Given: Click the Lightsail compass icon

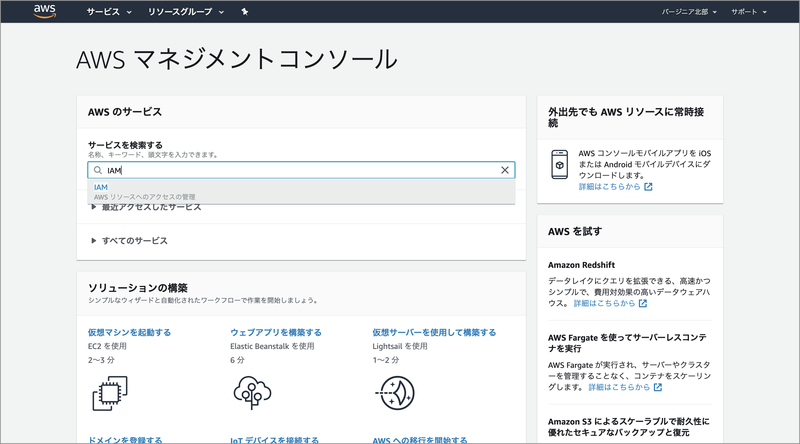Looking at the screenshot, I should (395, 393).
